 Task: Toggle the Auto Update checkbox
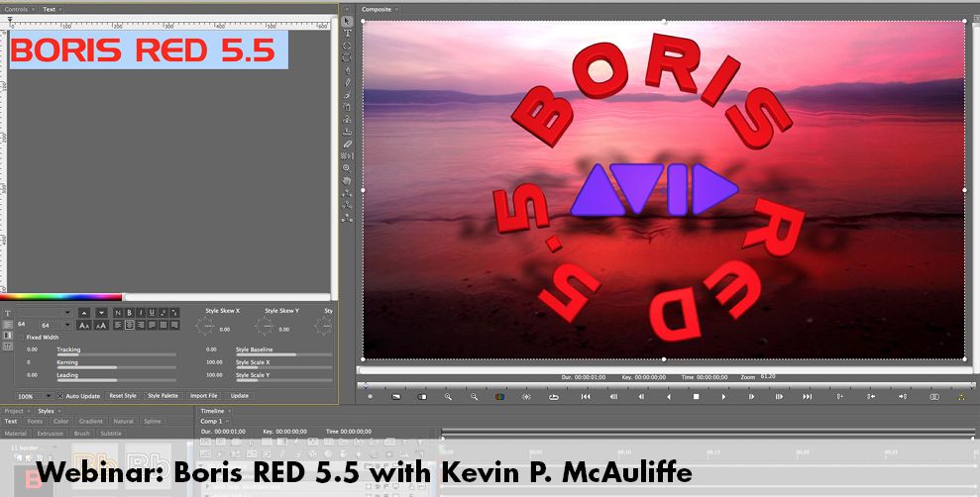tap(60, 396)
